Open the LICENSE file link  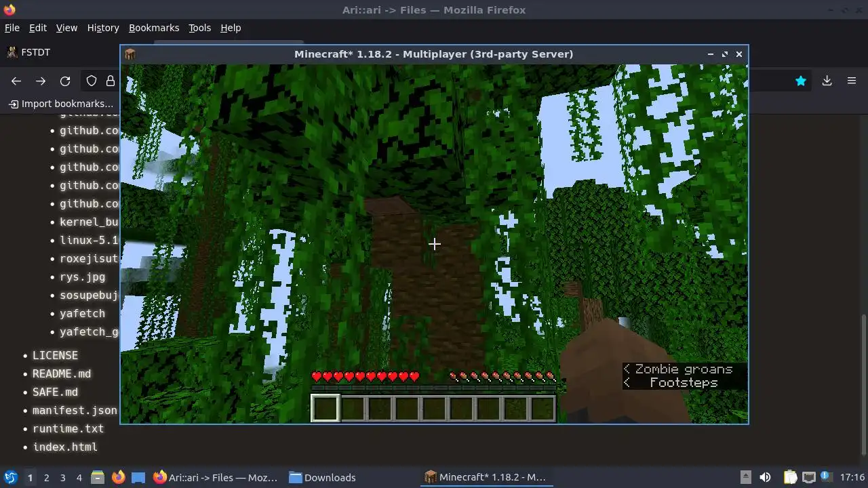tap(55, 355)
